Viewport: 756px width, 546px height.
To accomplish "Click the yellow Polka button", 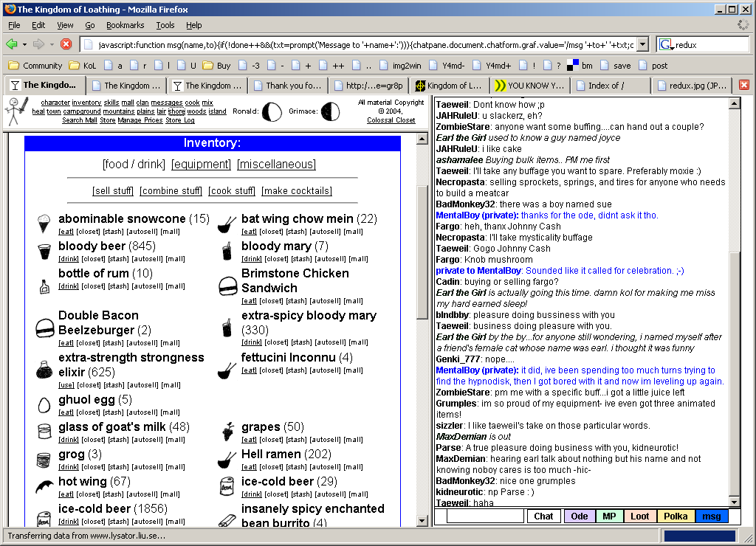I will (x=676, y=516).
